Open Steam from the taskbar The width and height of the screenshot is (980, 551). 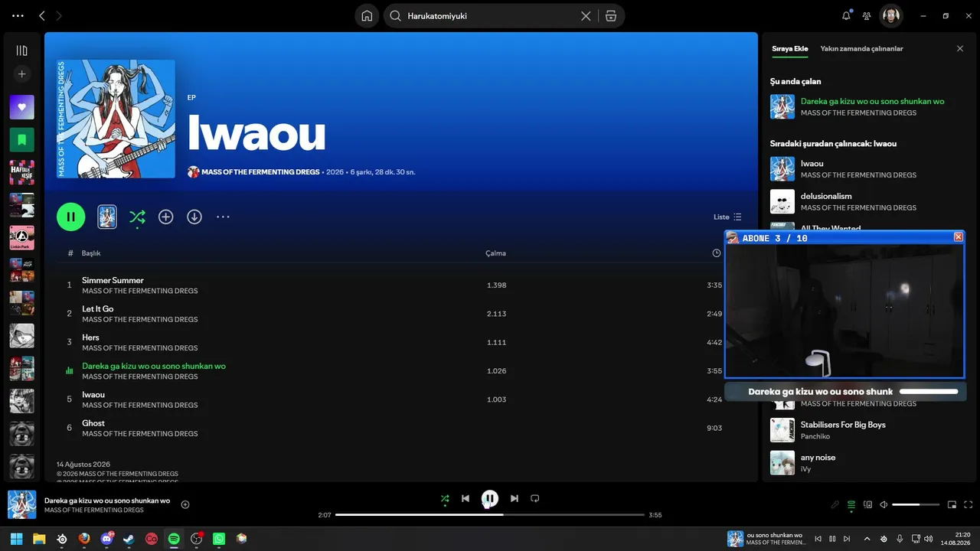(129, 539)
